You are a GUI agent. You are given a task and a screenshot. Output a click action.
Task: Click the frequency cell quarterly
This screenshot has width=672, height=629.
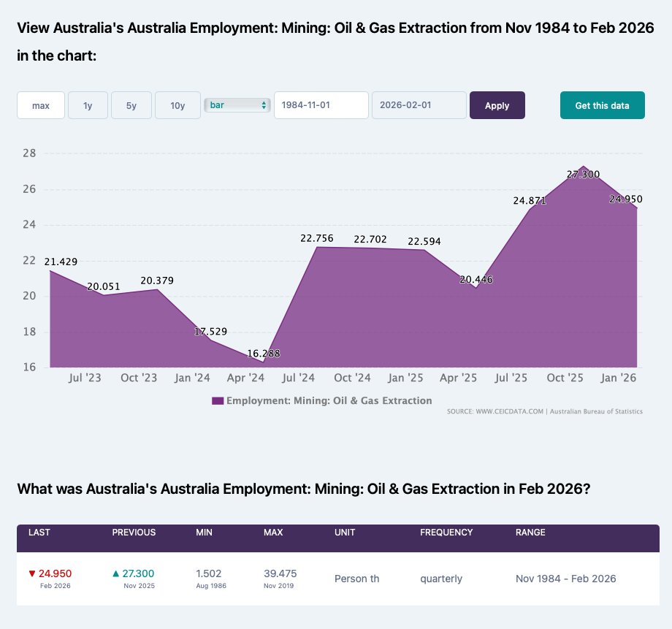pos(441,579)
